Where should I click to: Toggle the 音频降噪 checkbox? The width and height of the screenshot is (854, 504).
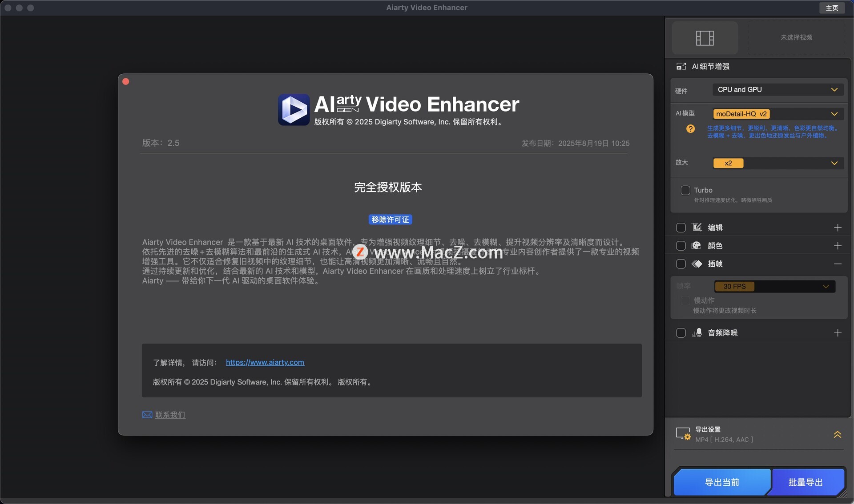pyautogui.click(x=681, y=333)
